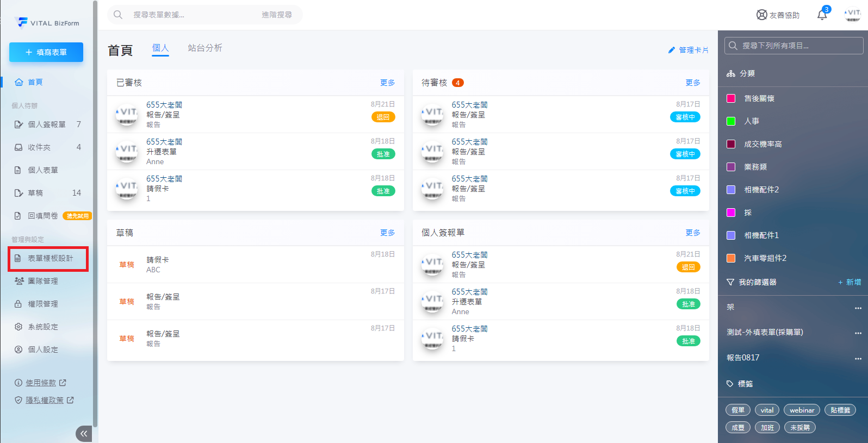Open 友善協助 help icon
The image size is (868, 443).
point(762,15)
